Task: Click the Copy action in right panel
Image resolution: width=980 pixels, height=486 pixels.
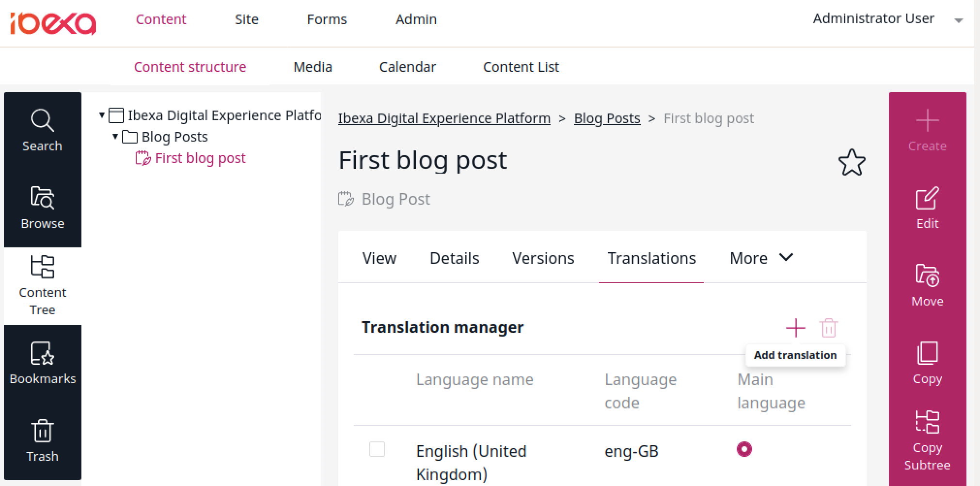Action: point(927,364)
